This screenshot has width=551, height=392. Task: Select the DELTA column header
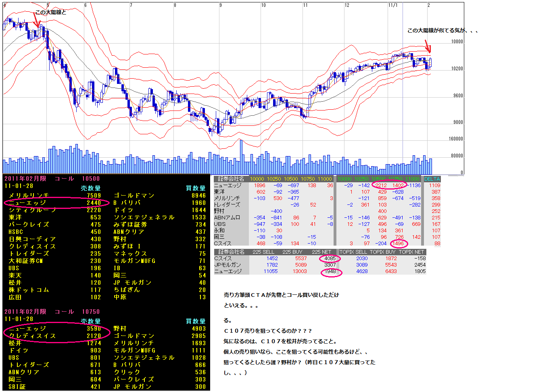432,179
